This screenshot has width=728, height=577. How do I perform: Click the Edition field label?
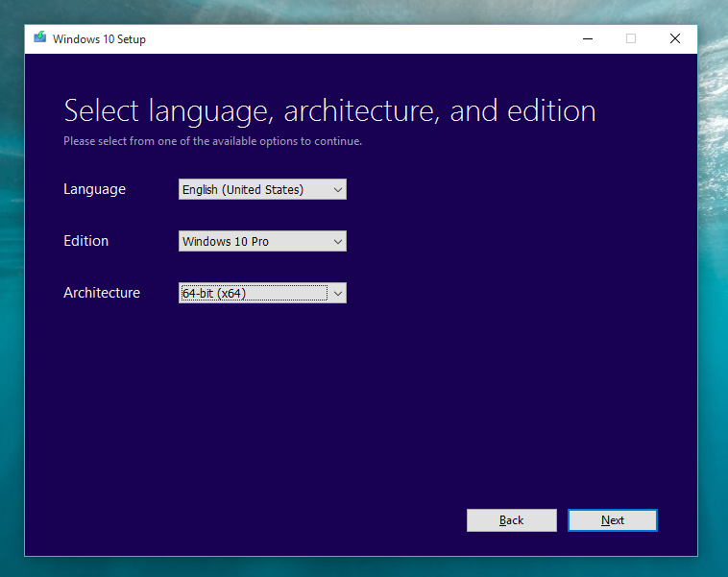coord(85,241)
